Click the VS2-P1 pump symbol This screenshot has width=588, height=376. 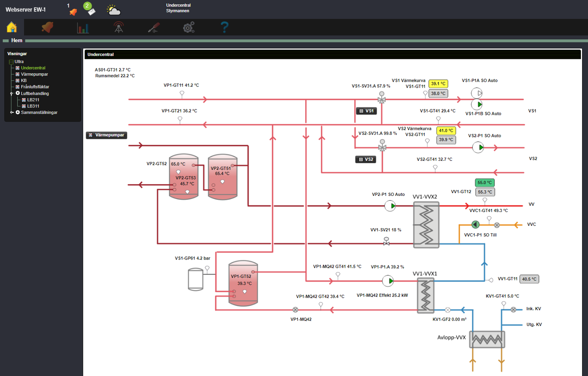point(478,147)
